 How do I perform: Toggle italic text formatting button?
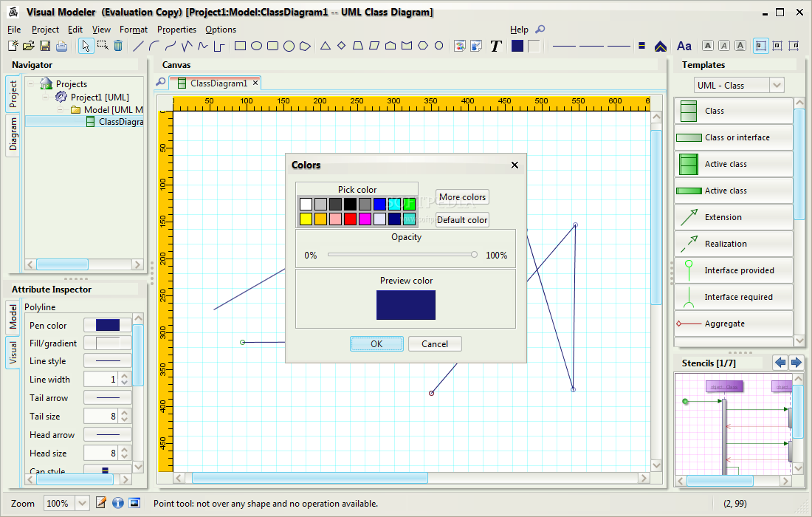(x=724, y=46)
